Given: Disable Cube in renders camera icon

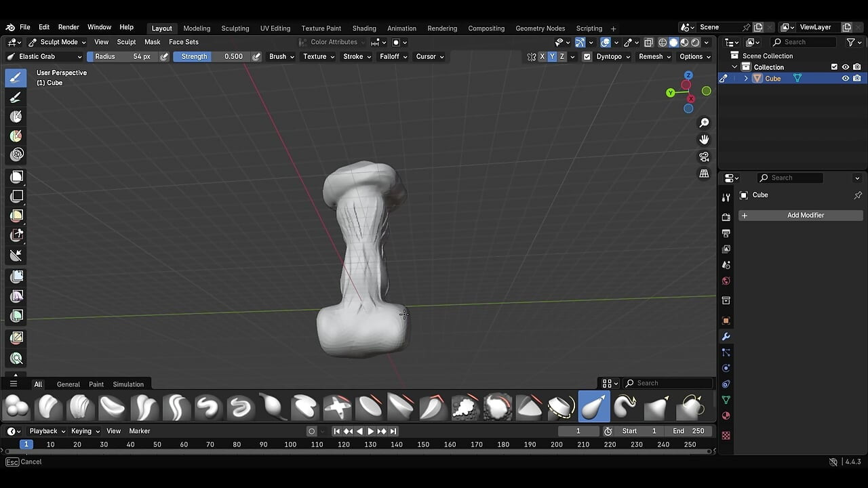Looking at the screenshot, I should tap(857, 79).
